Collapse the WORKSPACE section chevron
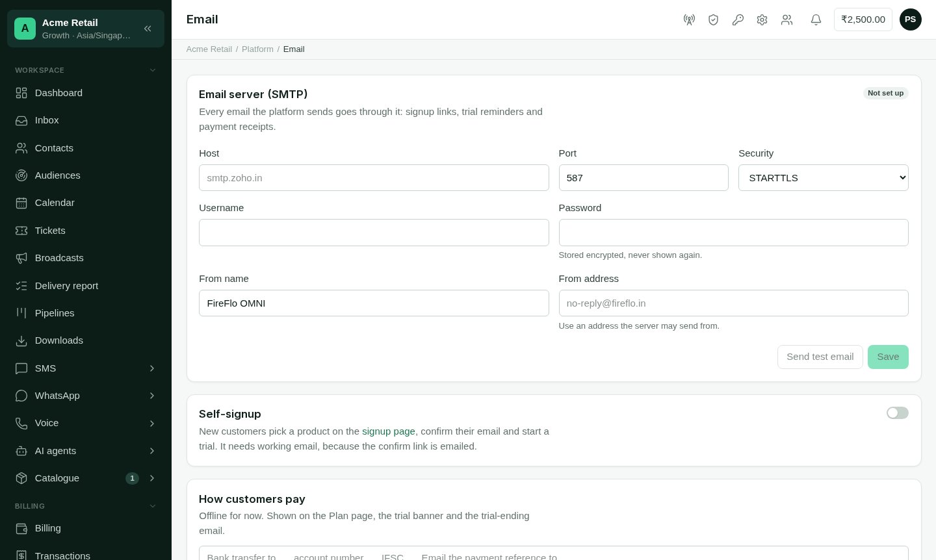The image size is (936, 560). [153, 70]
